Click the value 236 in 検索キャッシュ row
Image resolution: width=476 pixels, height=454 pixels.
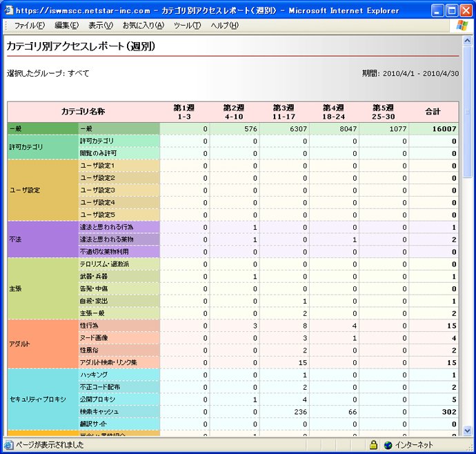coord(301,412)
